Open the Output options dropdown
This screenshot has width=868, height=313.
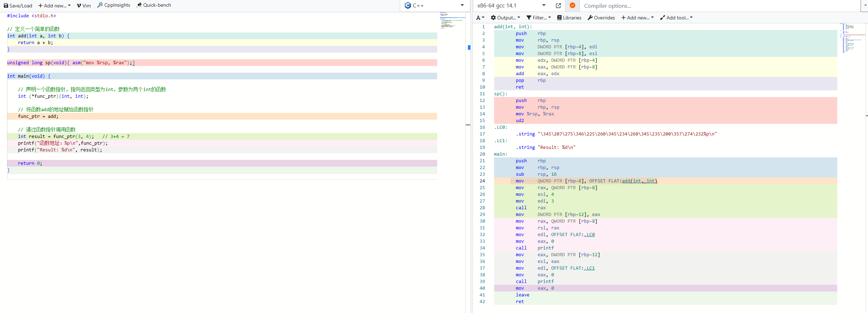pos(505,18)
